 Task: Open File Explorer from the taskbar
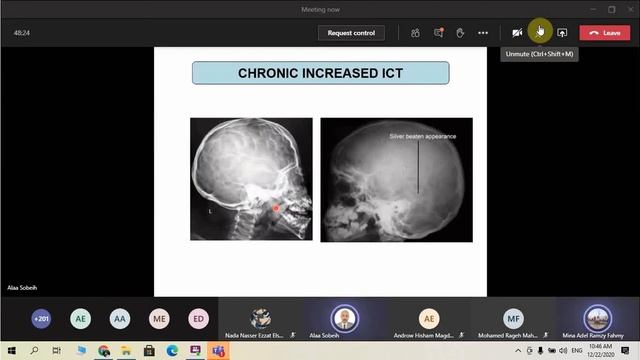[126, 351]
